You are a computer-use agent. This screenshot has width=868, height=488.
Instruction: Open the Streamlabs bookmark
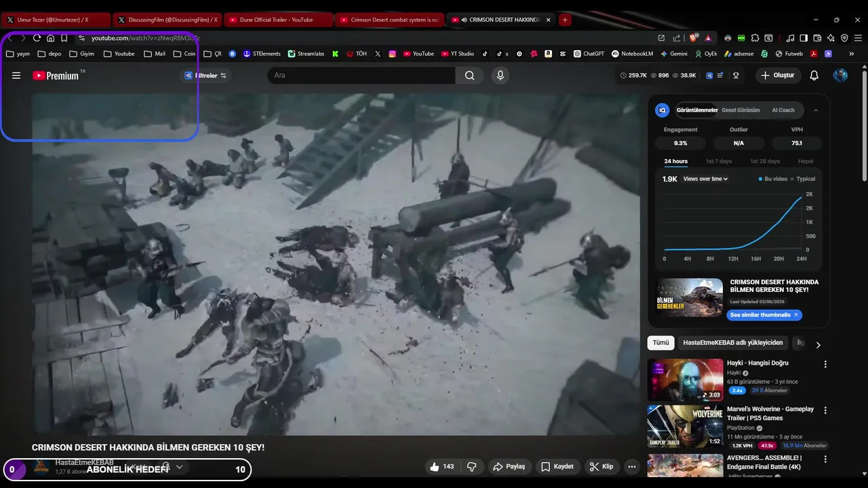click(x=306, y=54)
